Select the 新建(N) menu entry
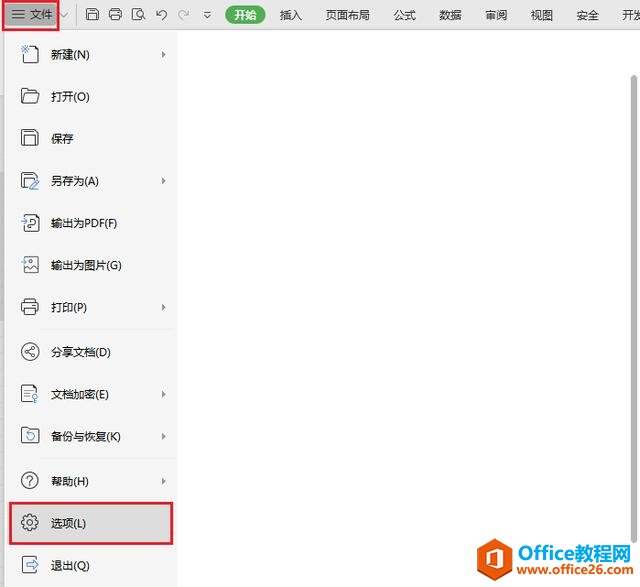 pos(91,54)
